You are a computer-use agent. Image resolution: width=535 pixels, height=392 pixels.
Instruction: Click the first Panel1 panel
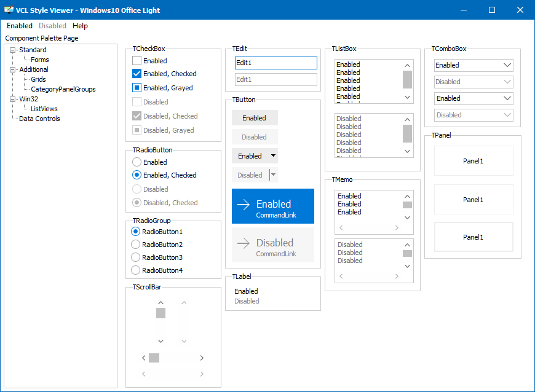tap(474, 161)
